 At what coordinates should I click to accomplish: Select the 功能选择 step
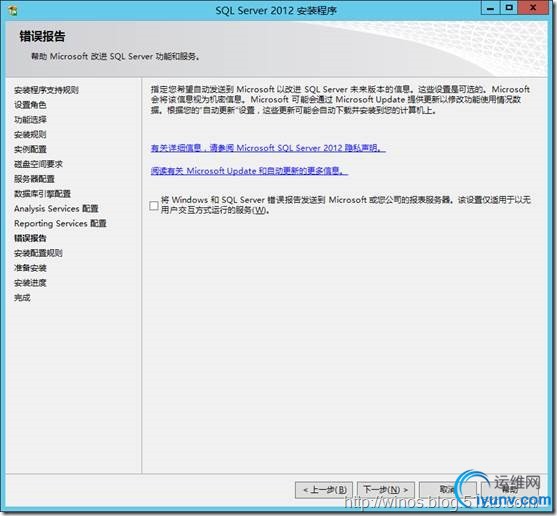[30, 120]
